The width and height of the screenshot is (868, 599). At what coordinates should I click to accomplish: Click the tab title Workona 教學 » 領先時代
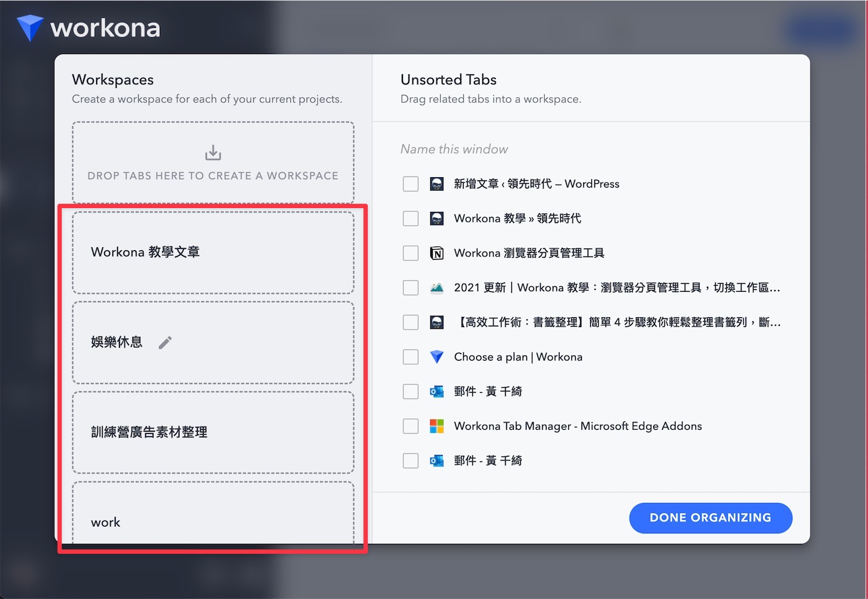coord(518,219)
